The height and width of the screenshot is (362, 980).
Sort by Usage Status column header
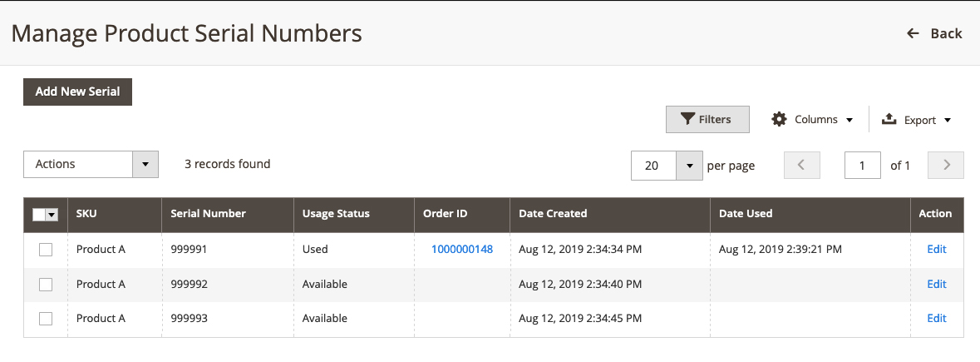(x=336, y=214)
